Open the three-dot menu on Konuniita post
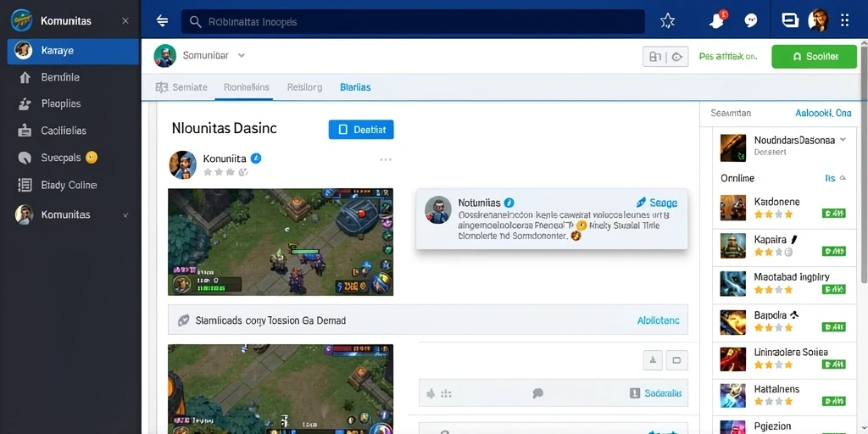The image size is (868, 434). pos(386,159)
